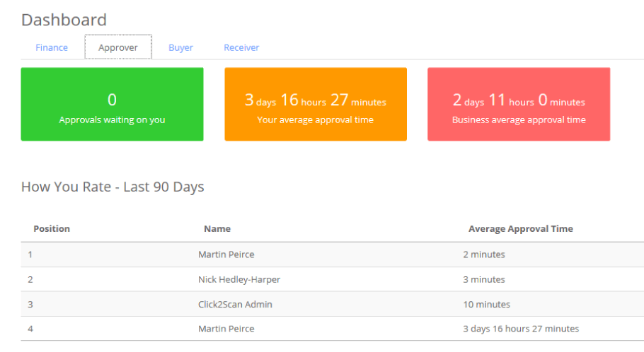
Task: Click the orange Your average approval time card
Action: pos(316,104)
